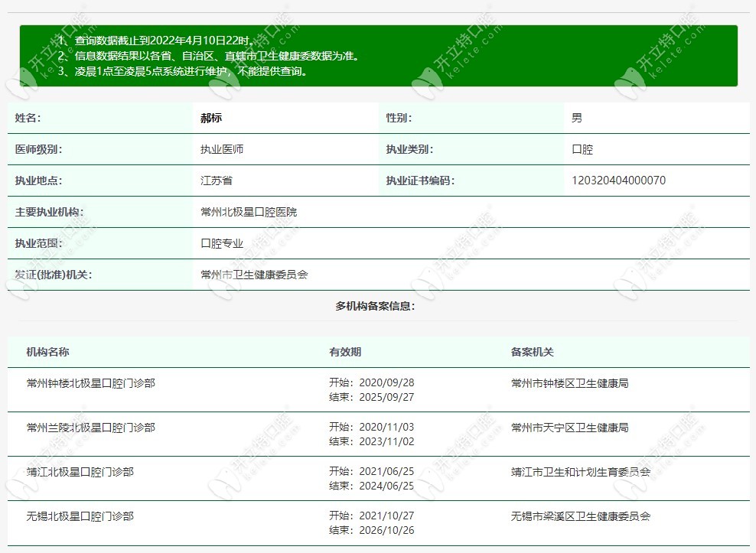The height and width of the screenshot is (553, 756).
Task: Select the value 执业医师
Action: tap(222, 149)
